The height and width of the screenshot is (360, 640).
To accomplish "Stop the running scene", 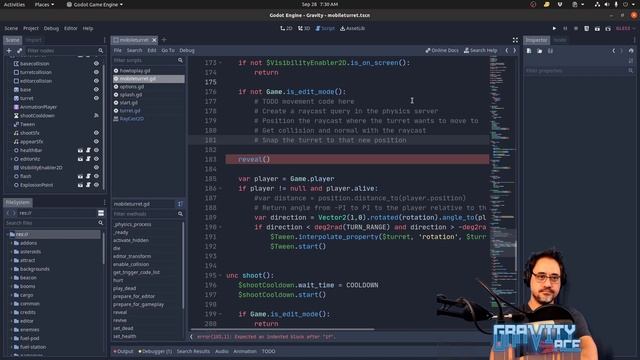I will [576, 29].
